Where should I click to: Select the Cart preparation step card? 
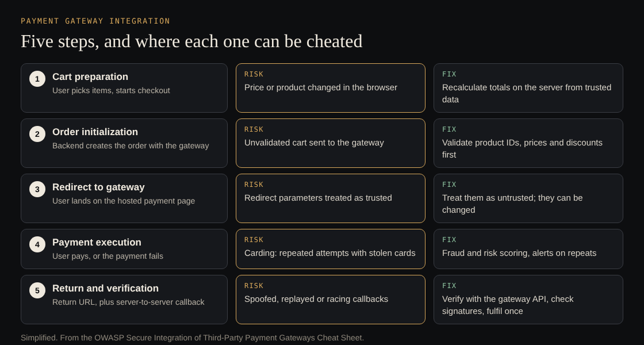point(124,88)
